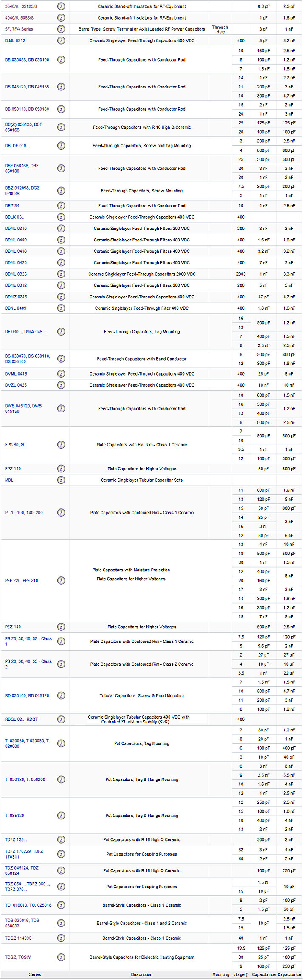The image size is (304, 980).
Task: Click the Mounting column header
Action: pyautogui.click(x=220, y=974)
